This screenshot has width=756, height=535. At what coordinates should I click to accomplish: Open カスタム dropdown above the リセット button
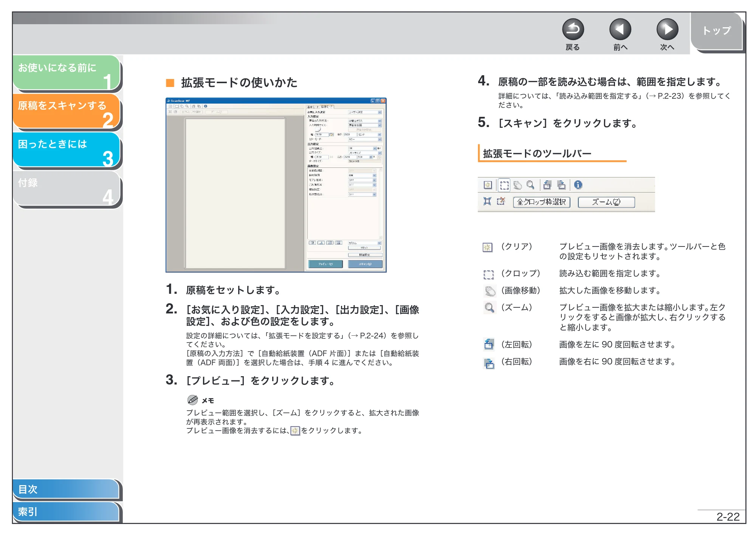365,243
